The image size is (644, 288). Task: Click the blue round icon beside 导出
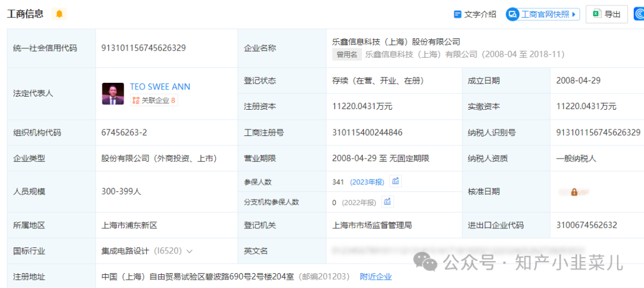click(x=639, y=14)
